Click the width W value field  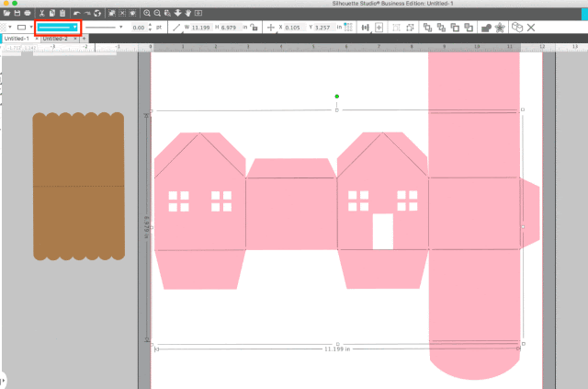[x=201, y=28]
